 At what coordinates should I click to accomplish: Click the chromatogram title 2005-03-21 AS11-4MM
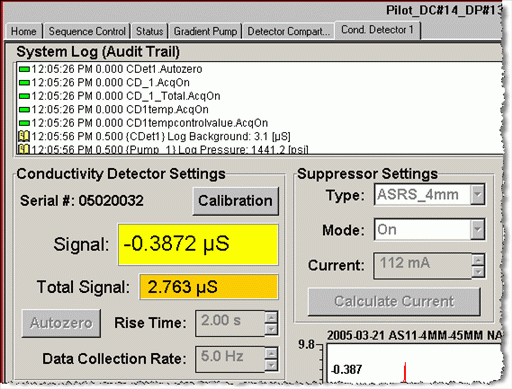(x=414, y=335)
